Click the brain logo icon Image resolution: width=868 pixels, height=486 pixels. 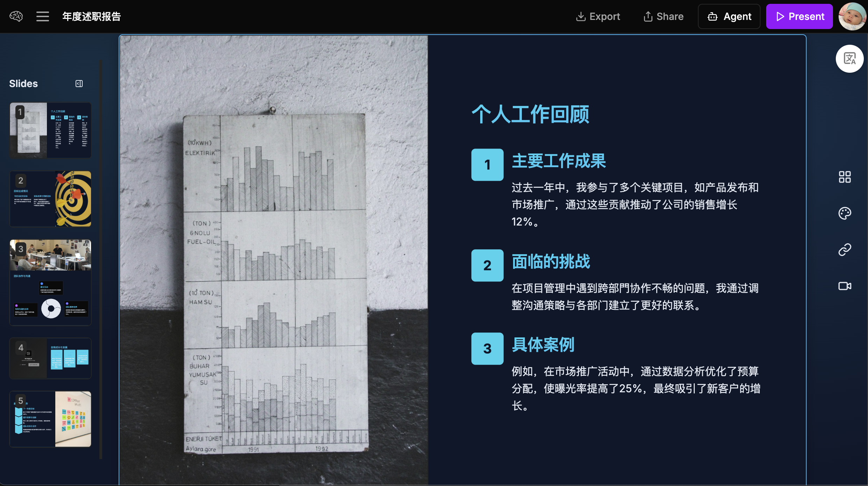point(16,16)
